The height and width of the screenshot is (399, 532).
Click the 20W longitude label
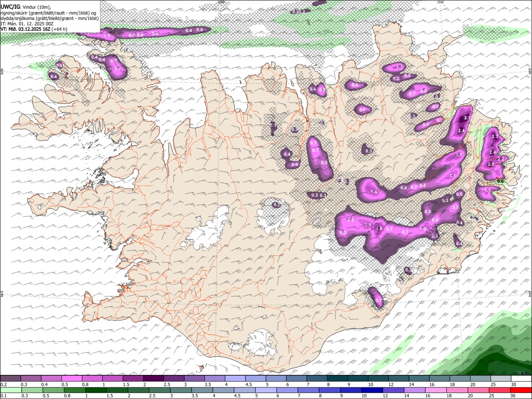(x=221, y=2)
